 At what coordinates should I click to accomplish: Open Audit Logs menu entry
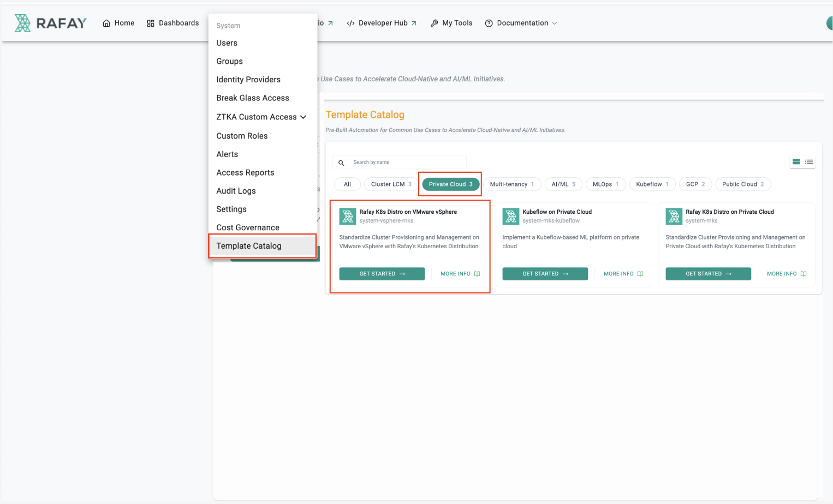(x=263, y=191)
